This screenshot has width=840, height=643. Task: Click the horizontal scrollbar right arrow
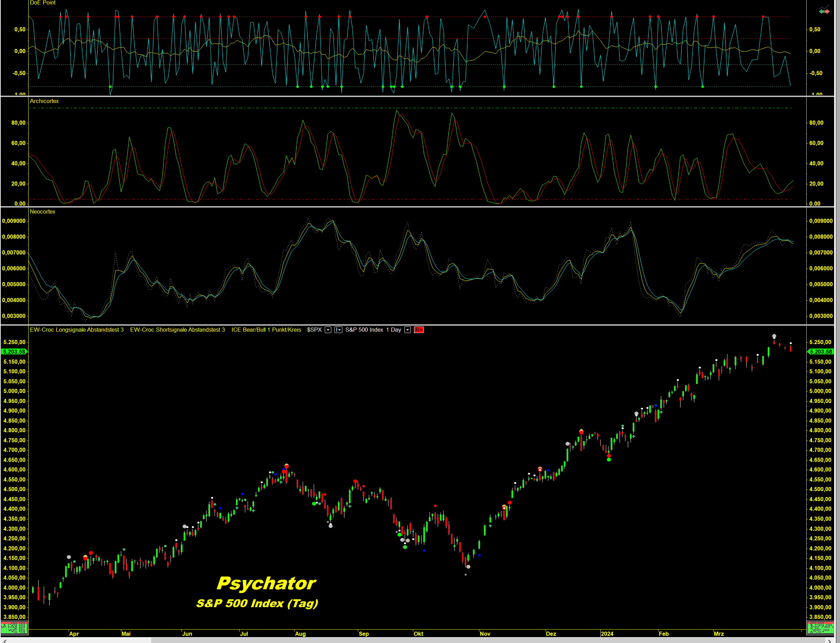click(x=829, y=641)
